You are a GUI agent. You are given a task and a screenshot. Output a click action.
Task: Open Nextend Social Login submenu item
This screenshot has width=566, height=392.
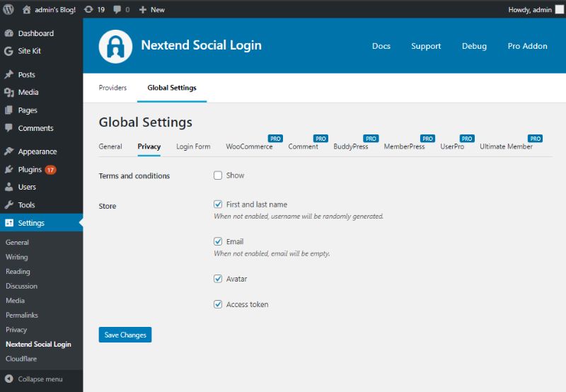(38, 344)
